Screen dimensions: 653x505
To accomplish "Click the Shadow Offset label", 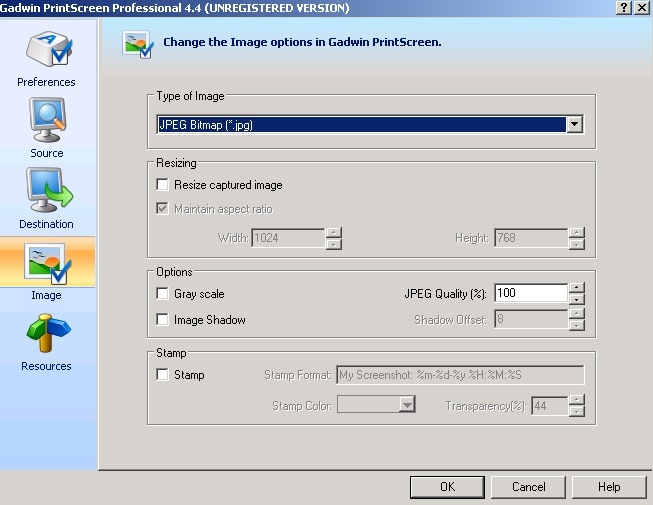I will [x=450, y=320].
